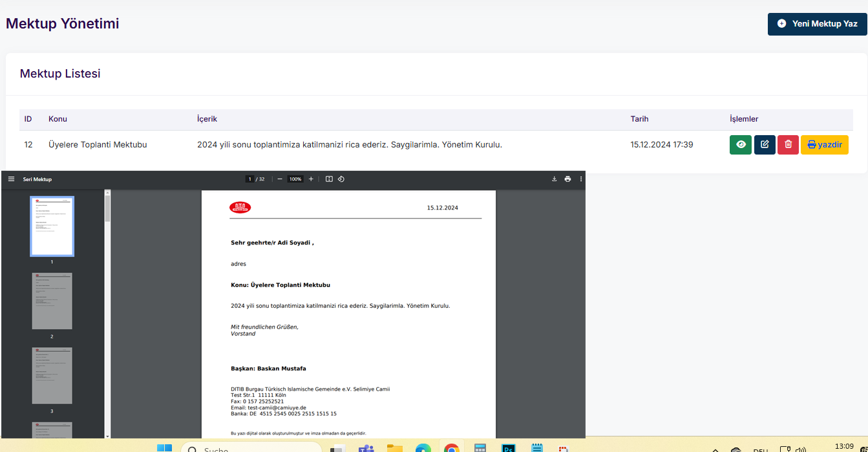This screenshot has height=452, width=868.
Task: Edit letter 12 with pencil icon
Action: [765, 145]
